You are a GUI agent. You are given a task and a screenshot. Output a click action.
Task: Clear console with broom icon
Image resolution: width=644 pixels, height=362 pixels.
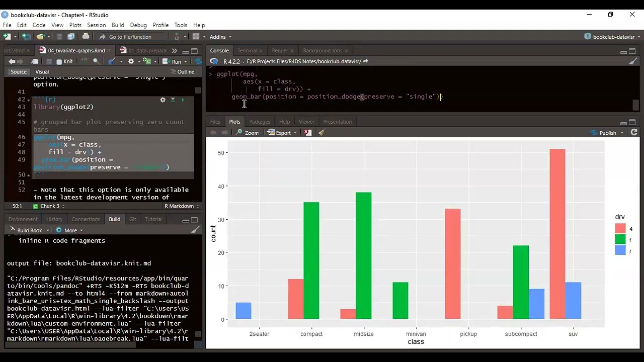(633, 61)
